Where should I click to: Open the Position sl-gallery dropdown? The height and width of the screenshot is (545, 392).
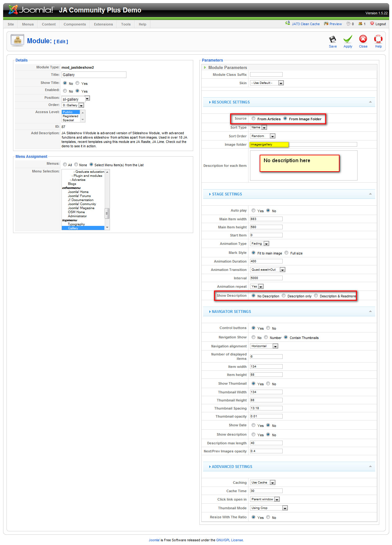click(87, 98)
